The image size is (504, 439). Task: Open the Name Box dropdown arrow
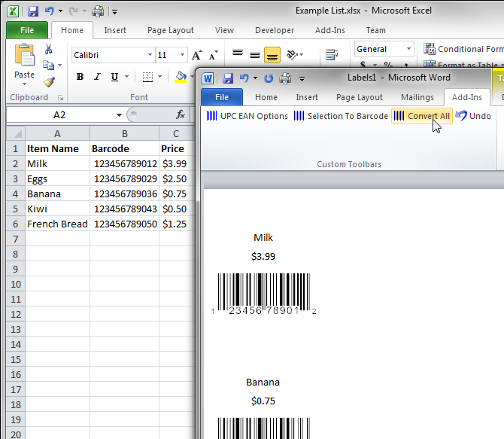coord(119,115)
